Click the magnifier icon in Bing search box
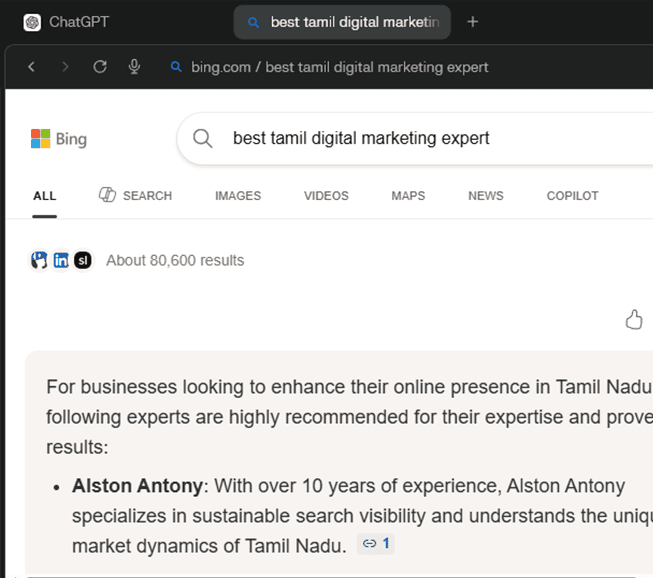 (x=202, y=138)
